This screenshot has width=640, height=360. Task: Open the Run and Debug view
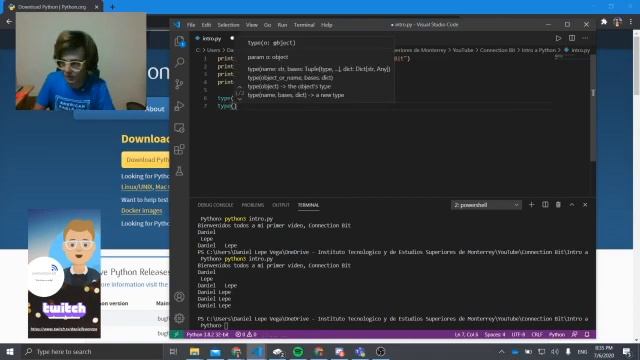tap(180, 106)
